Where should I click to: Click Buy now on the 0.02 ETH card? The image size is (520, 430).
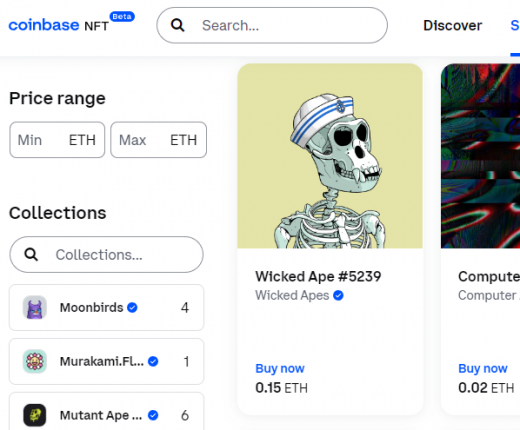click(483, 369)
